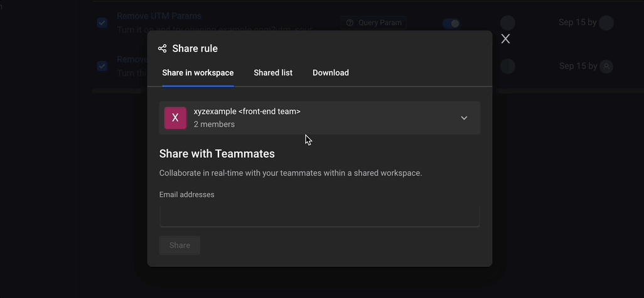
Task: Click the 2 members text
Action: pyautogui.click(x=214, y=124)
